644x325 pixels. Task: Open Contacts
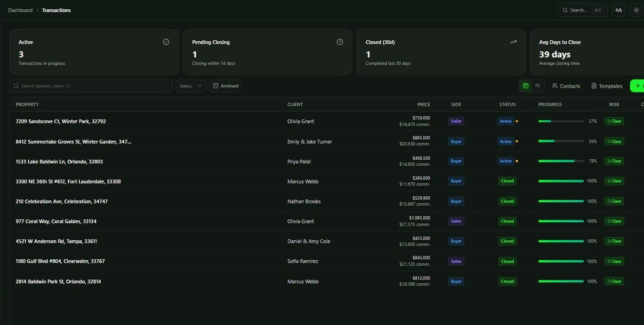[x=566, y=86]
